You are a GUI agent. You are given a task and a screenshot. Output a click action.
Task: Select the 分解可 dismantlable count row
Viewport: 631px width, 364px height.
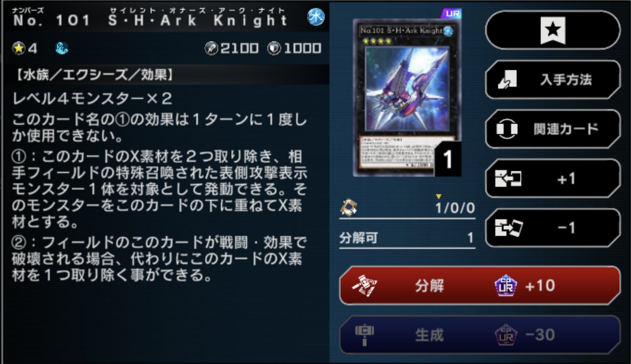(x=407, y=238)
